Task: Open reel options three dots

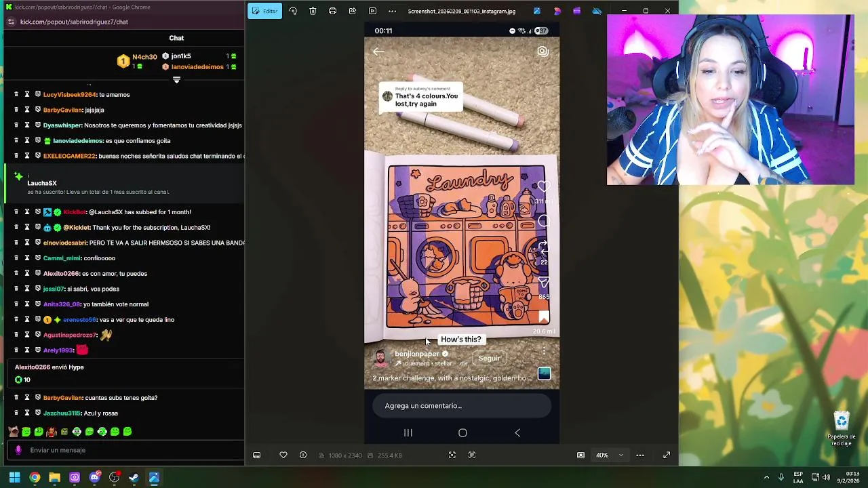Action: click(x=544, y=351)
